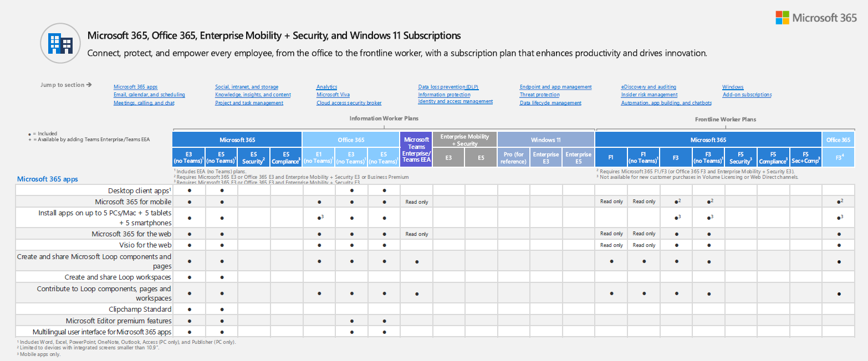868x361 pixels.
Task: Open Insider risk management link
Action: point(649,95)
